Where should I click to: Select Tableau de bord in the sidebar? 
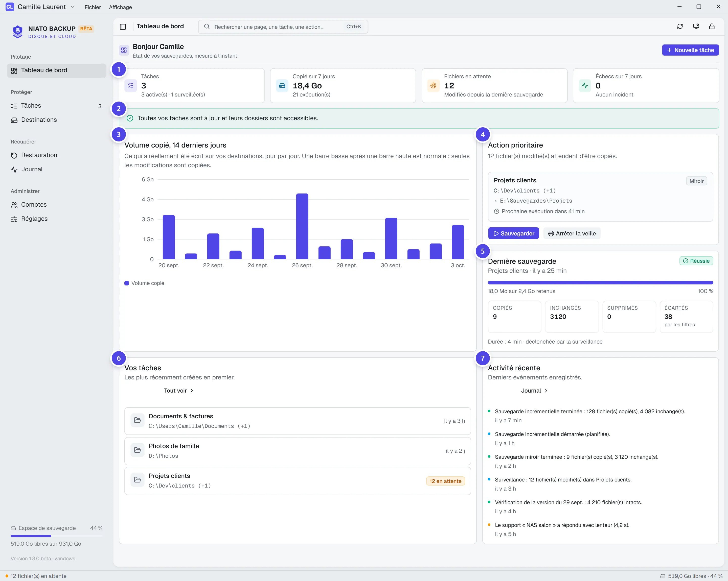tap(56, 70)
